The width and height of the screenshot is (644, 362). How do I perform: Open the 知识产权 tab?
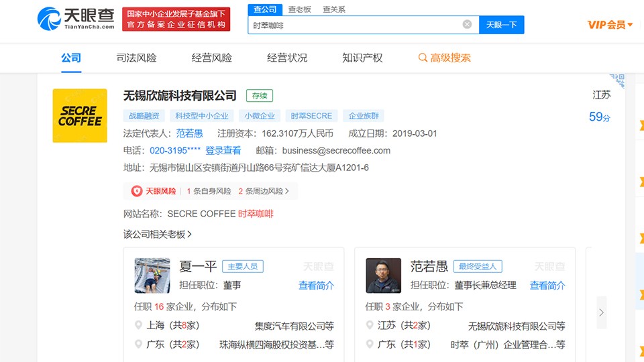pyautogui.click(x=362, y=58)
